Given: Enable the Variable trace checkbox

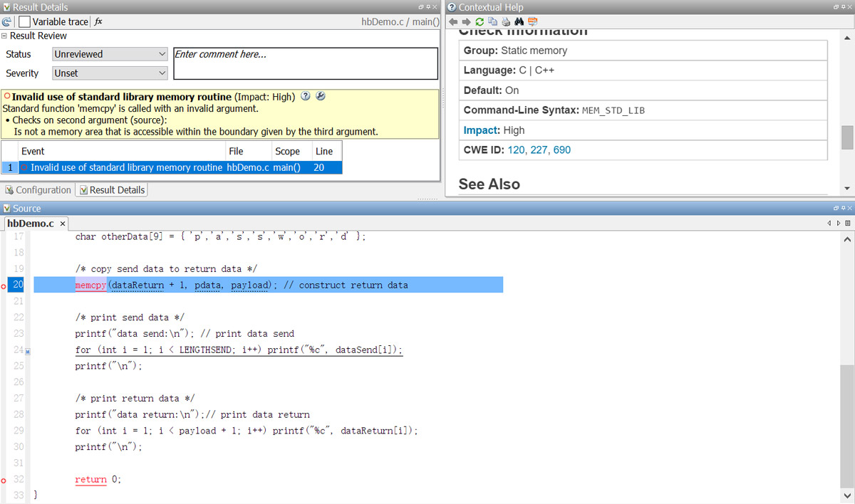Looking at the screenshot, I should tap(24, 22).
